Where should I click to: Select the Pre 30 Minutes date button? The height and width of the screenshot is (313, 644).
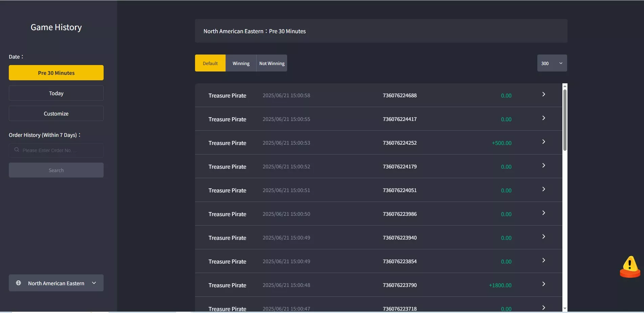56,73
